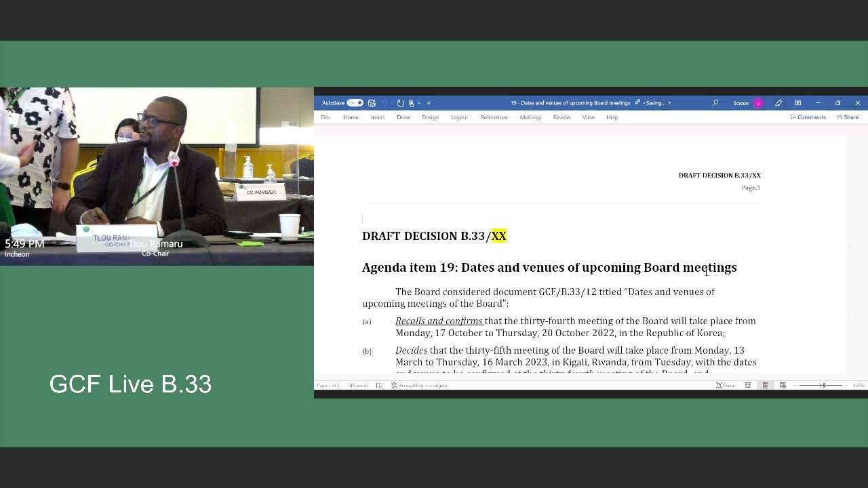Click the Agenda item 19 heading
Viewport: 868px width, 488px height.
coord(549,268)
